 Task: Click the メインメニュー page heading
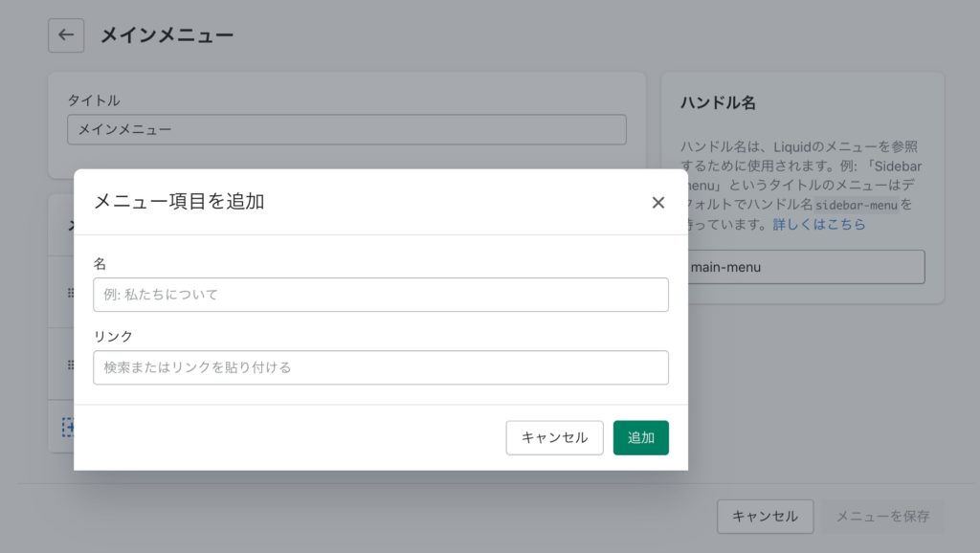pyautogui.click(x=167, y=35)
